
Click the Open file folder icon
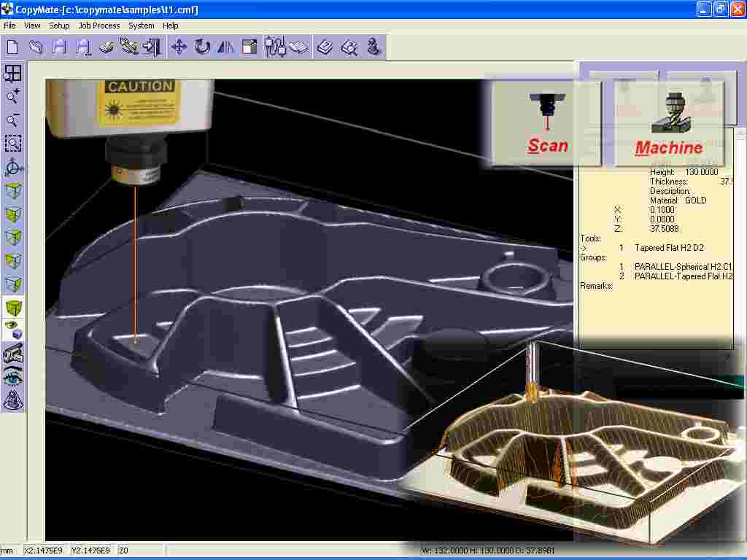[36, 47]
